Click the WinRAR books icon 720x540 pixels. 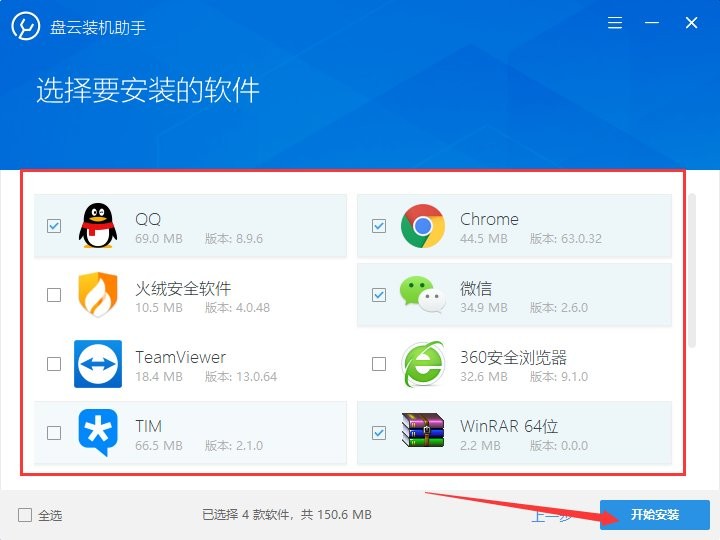[423, 430]
